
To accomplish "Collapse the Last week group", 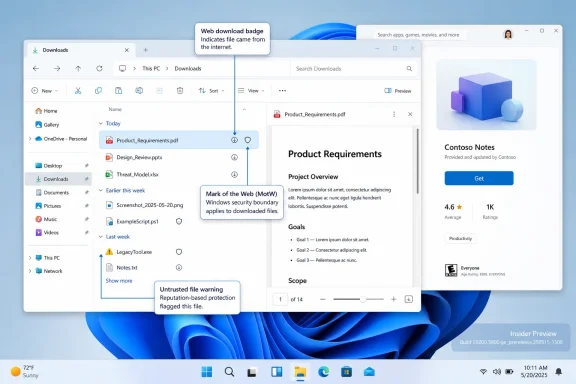I will (101, 237).
